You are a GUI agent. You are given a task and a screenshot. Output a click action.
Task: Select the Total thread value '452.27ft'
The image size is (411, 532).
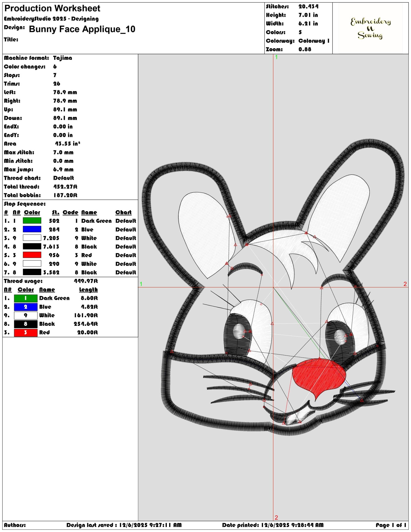tap(65, 187)
